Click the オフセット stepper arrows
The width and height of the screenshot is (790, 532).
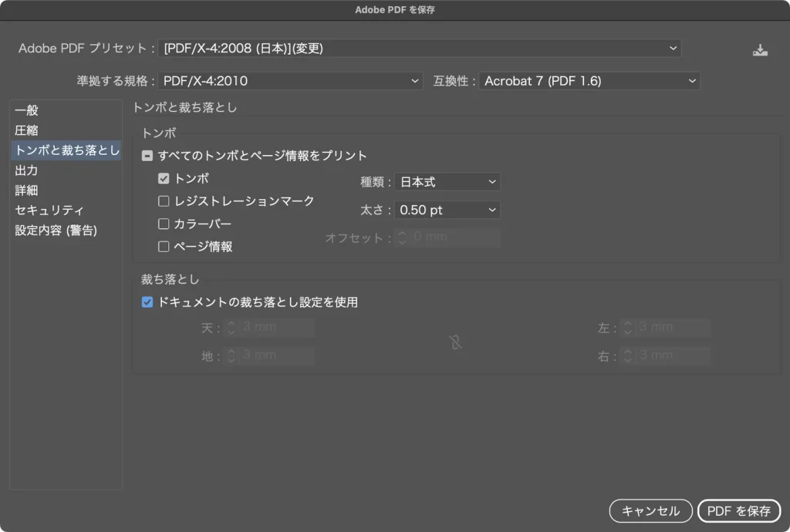pos(402,237)
